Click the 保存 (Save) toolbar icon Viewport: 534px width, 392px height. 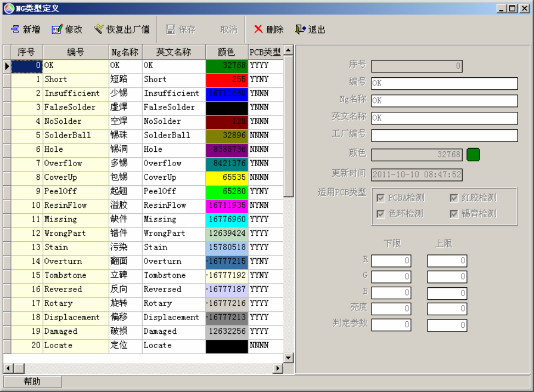(x=171, y=30)
